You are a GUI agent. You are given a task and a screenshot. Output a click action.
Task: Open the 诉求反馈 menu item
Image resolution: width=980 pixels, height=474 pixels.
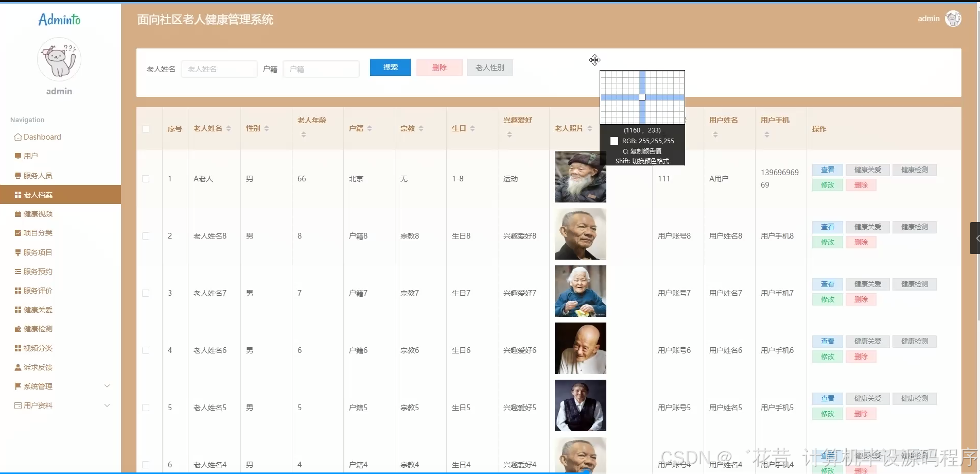click(x=60, y=367)
